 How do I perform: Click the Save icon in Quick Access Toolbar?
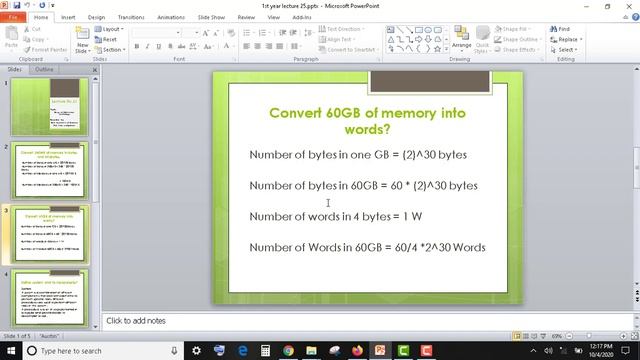pos(17,5)
